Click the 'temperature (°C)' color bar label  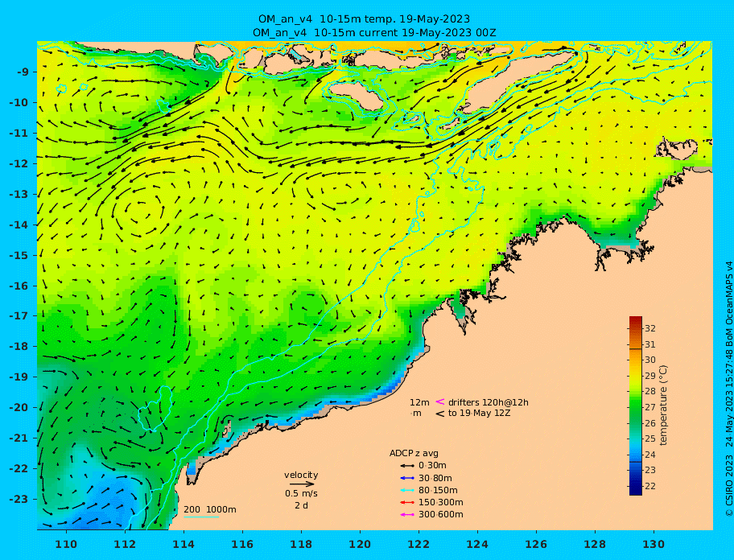[x=663, y=406]
